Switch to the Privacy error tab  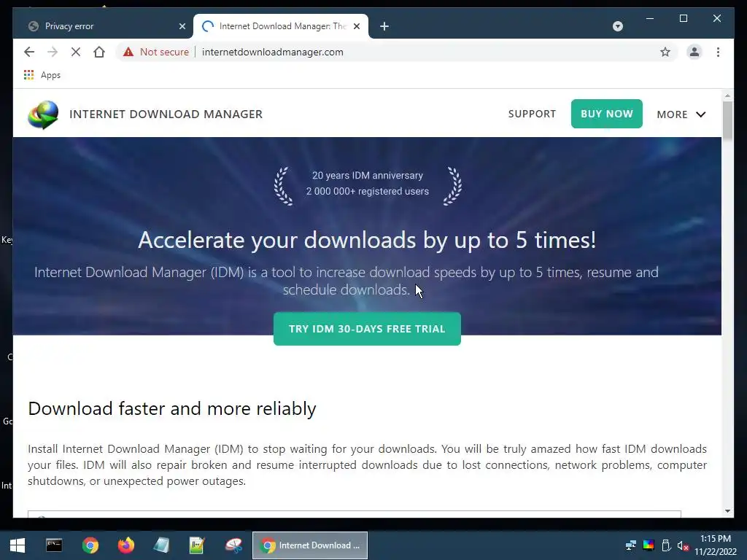[102, 26]
